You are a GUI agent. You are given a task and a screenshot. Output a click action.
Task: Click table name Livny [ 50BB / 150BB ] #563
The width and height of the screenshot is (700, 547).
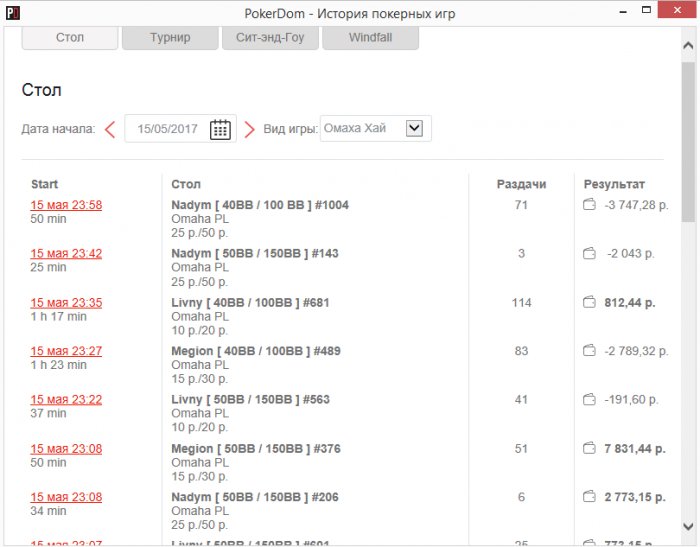tap(250, 400)
